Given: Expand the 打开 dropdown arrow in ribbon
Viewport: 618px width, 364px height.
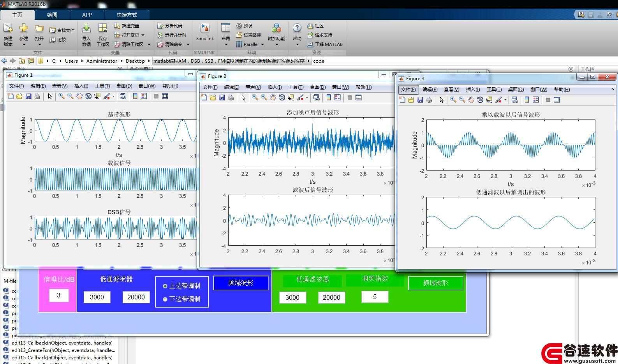Looking at the screenshot, I should [39, 44].
